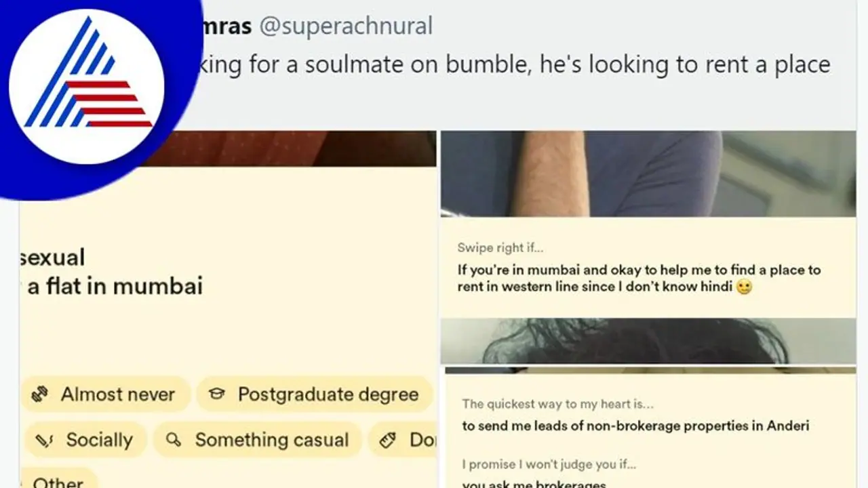The height and width of the screenshot is (488, 868).
Task: Click the icon on the cut-off Do badge
Action: [387, 440]
